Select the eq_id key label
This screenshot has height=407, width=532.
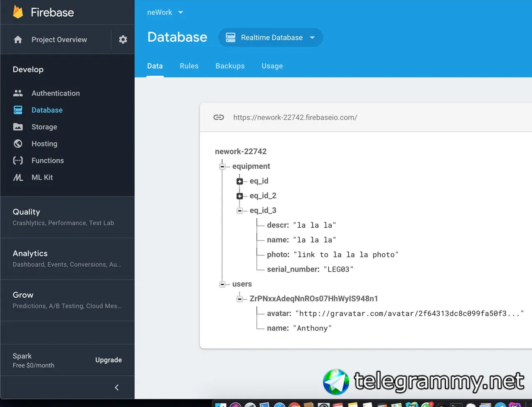point(259,181)
